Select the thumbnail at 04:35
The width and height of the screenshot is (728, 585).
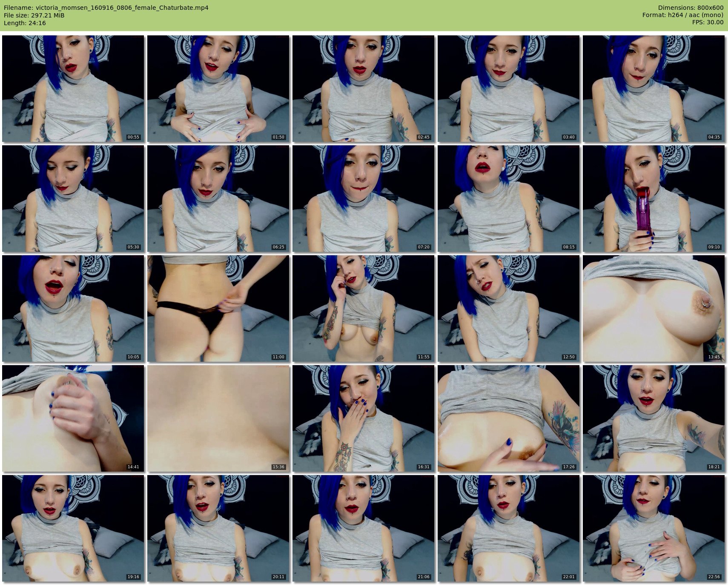tap(653, 89)
